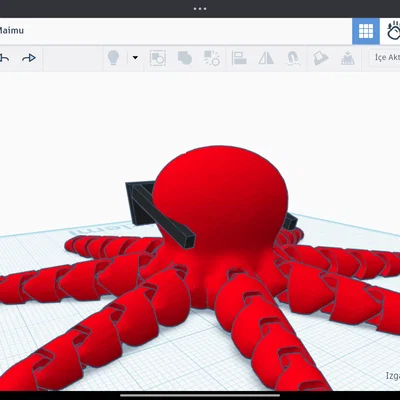Screen dimensions: 400x400
Task: Redo the last undone action
Action: [29, 58]
